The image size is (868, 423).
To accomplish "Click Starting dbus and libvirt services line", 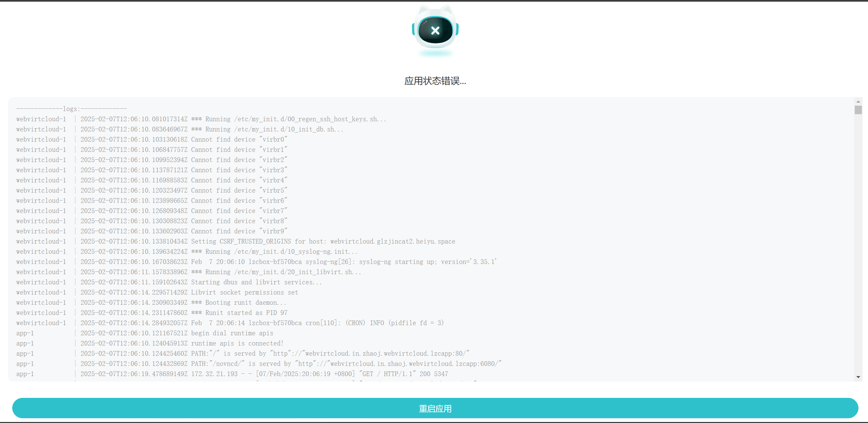I will (169, 282).
